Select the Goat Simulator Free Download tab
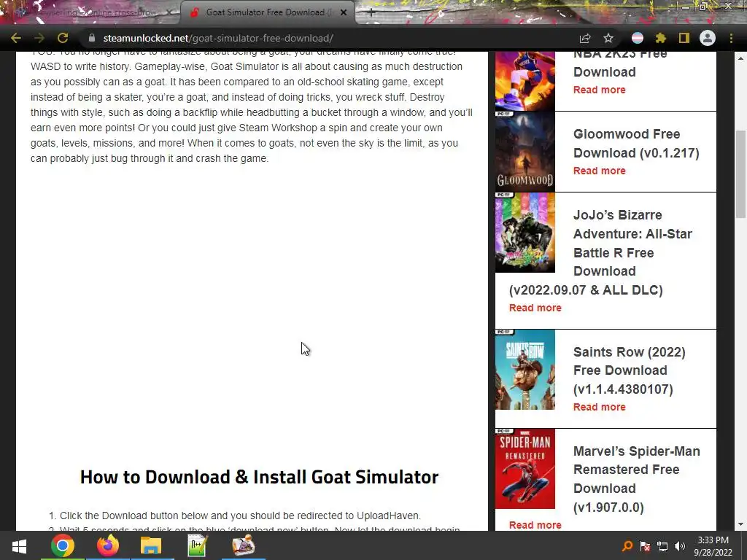The width and height of the screenshot is (747, 560). pos(268,12)
